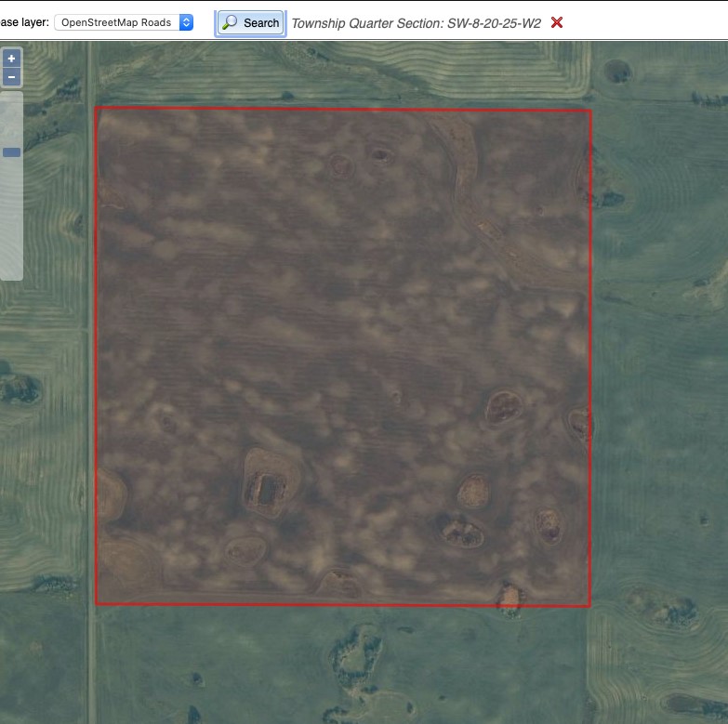Open the base layer dropdown showing OpenStreetMap Roads
Image resolution: width=728 pixels, height=724 pixels.
pos(124,22)
